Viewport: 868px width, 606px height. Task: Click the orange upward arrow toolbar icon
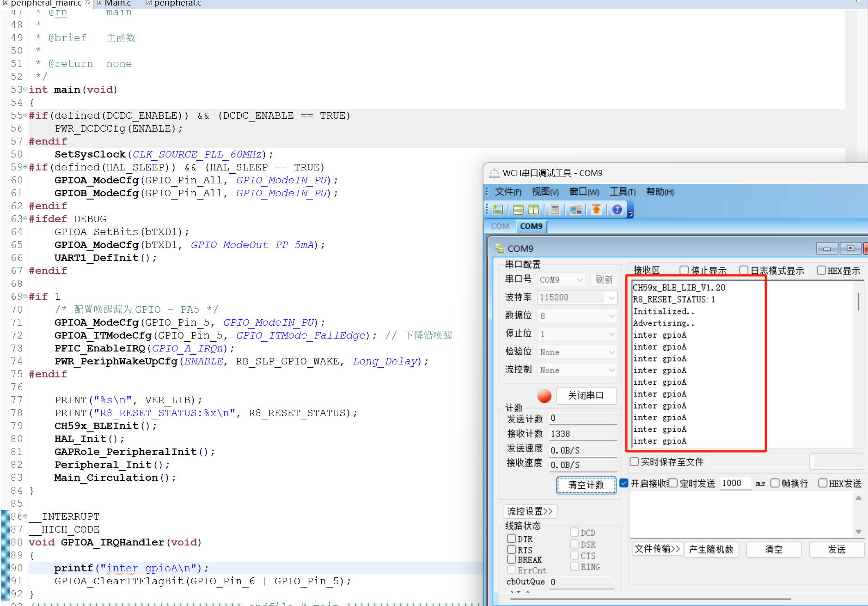point(596,210)
